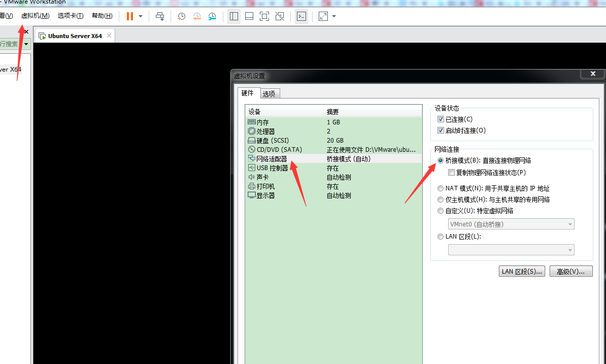The image size is (606, 364).
Task: Select the 处理器 device row
Action: [x=333, y=131]
